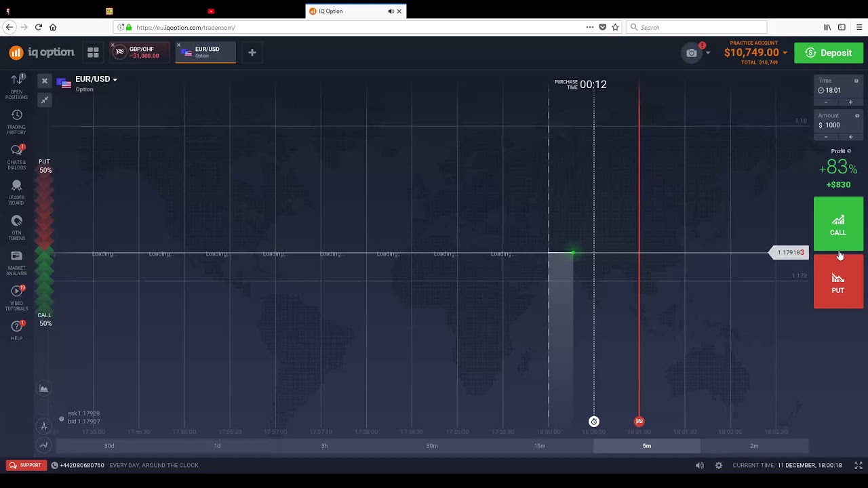Open the browser hamburger menu
868x488 pixels.
(859, 27)
